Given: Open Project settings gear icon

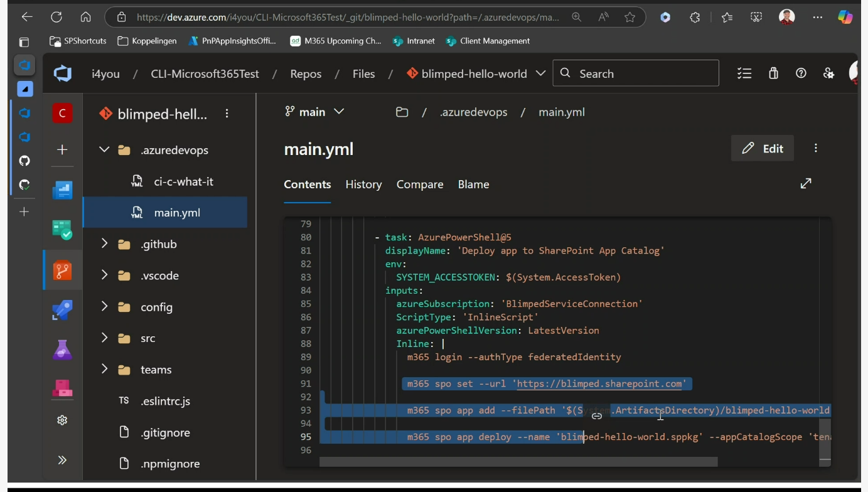Looking at the screenshot, I should pyautogui.click(x=62, y=420).
